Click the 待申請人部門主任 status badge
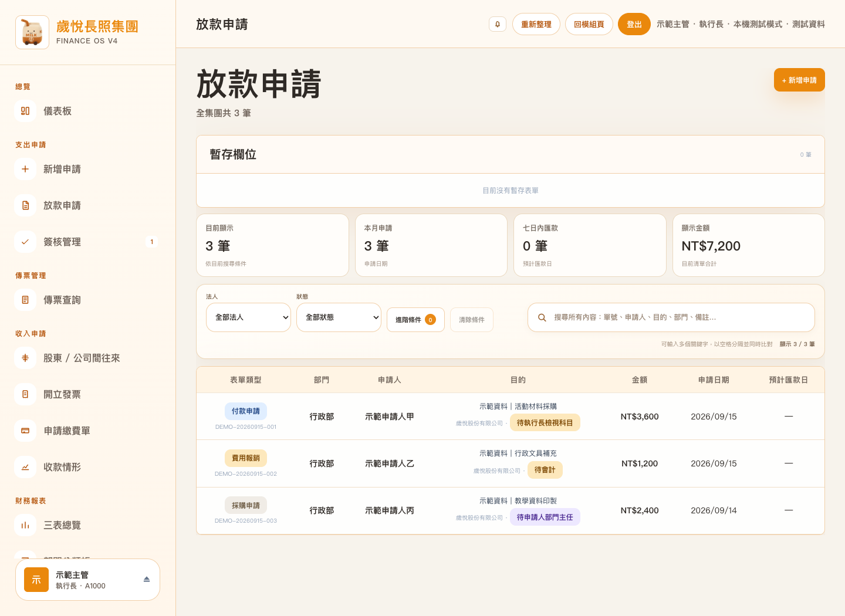Image resolution: width=845 pixels, height=616 pixels. pyautogui.click(x=545, y=517)
